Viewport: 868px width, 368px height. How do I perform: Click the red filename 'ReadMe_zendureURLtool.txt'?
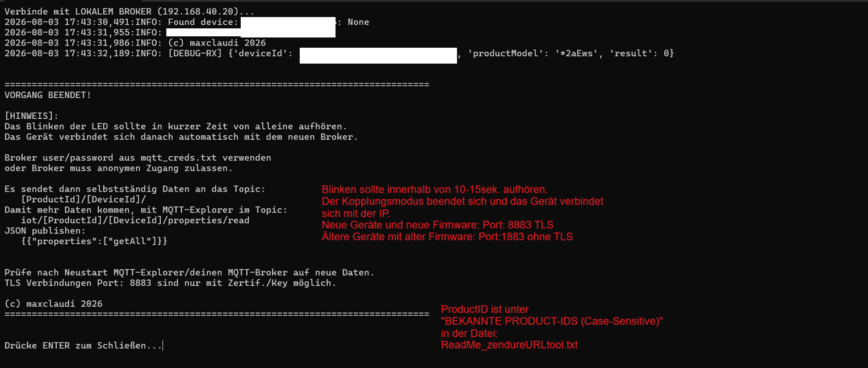pyautogui.click(x=509, y=345)
